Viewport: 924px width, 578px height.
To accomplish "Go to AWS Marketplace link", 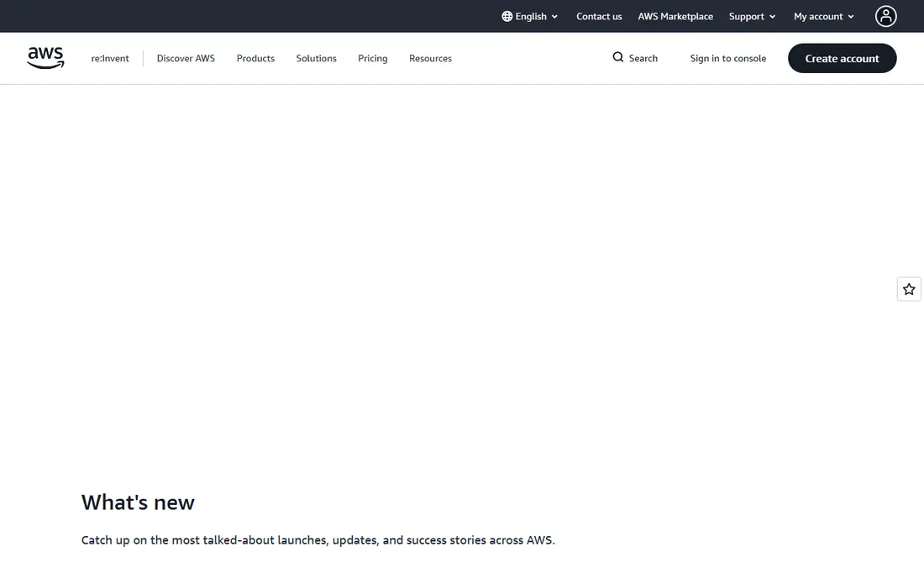I will (x=675, y=17).
